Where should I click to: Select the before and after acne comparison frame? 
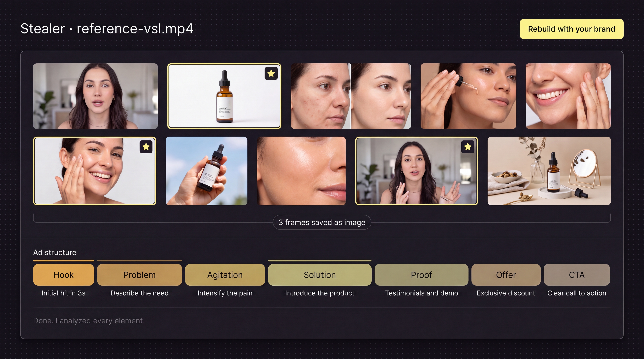[x=351, y=96]
